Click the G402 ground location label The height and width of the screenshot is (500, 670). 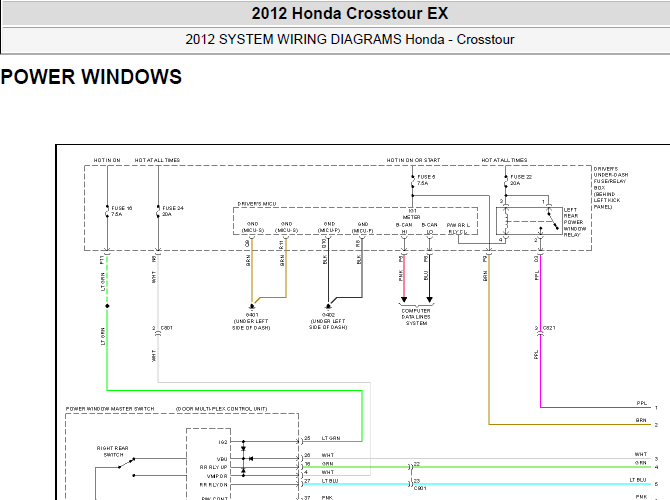[328, 321]
